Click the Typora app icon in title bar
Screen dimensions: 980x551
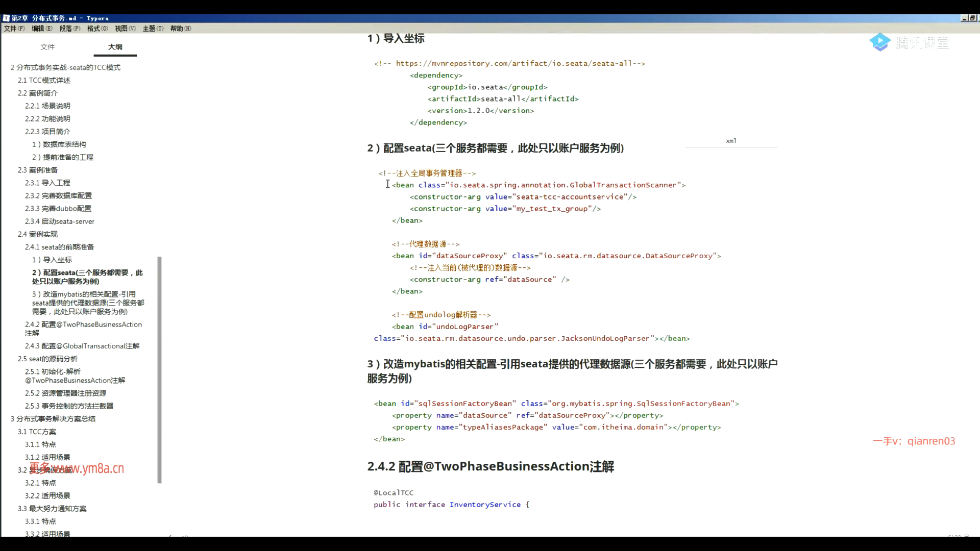(x=6, y=18)
